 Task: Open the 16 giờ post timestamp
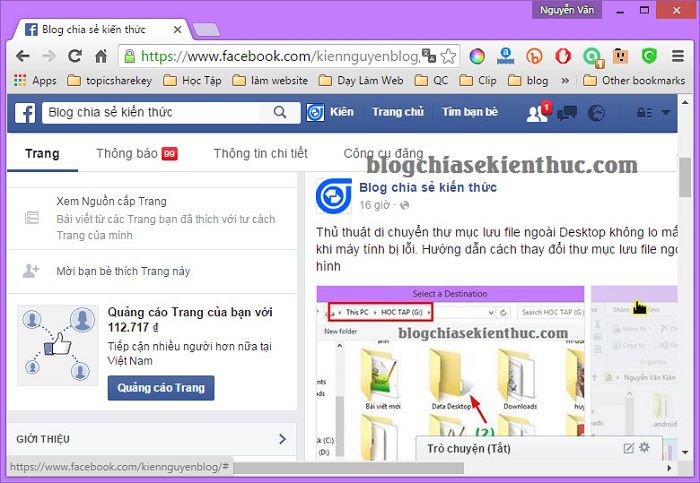pos(375,205)
